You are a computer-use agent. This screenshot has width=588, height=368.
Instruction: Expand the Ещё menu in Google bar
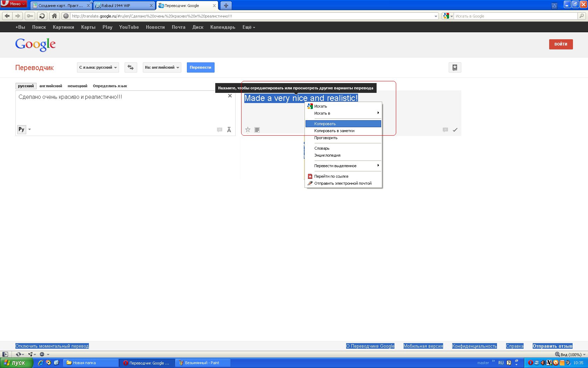pyautogui.click(x=248, y=27)
